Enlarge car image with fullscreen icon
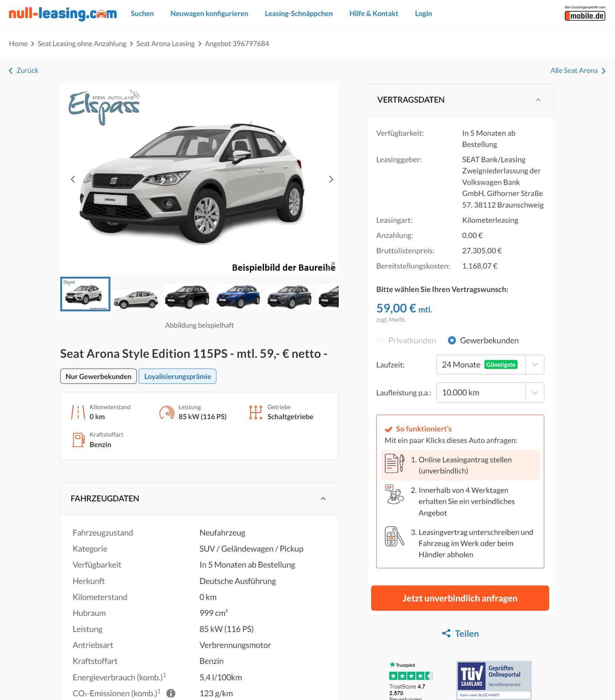Viewport: 615px width, 700px height. (331, 266)
